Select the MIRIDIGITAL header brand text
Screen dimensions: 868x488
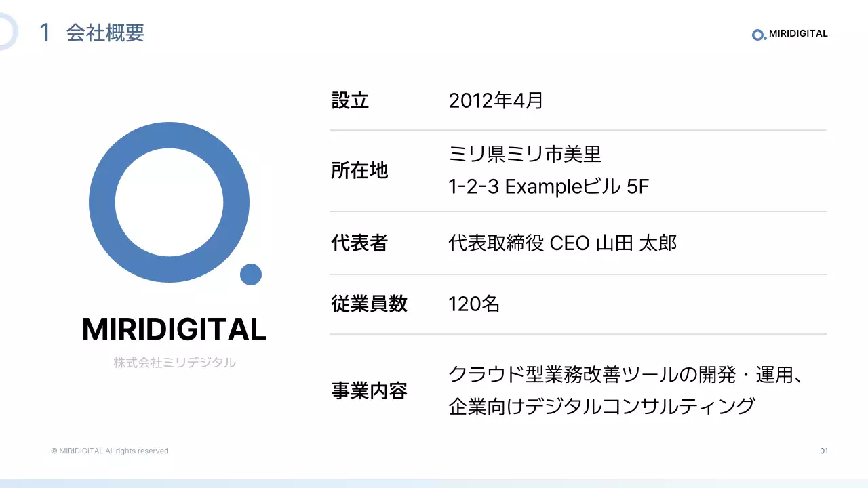pyautogui.click(x=798, y=34)
